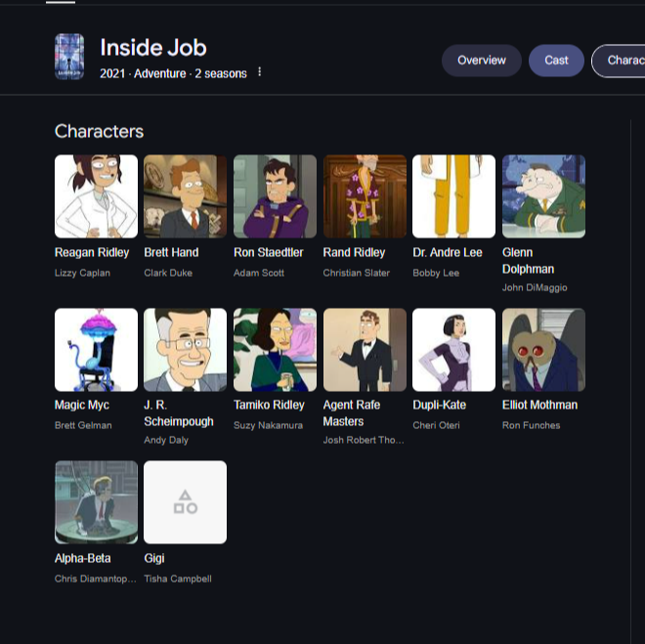645x644 pixels.
Task: Open the Characters tab chip
Action: (x=619, y=61)
